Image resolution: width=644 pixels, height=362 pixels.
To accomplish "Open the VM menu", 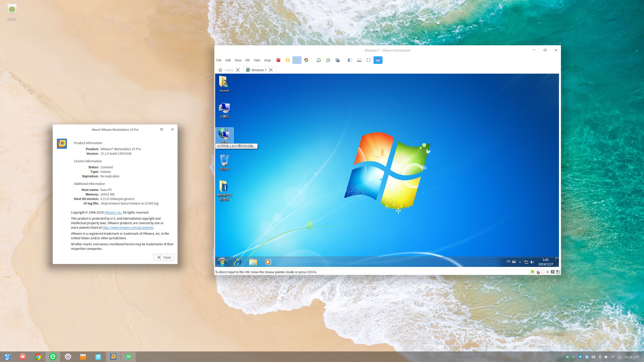I will 247,60.
